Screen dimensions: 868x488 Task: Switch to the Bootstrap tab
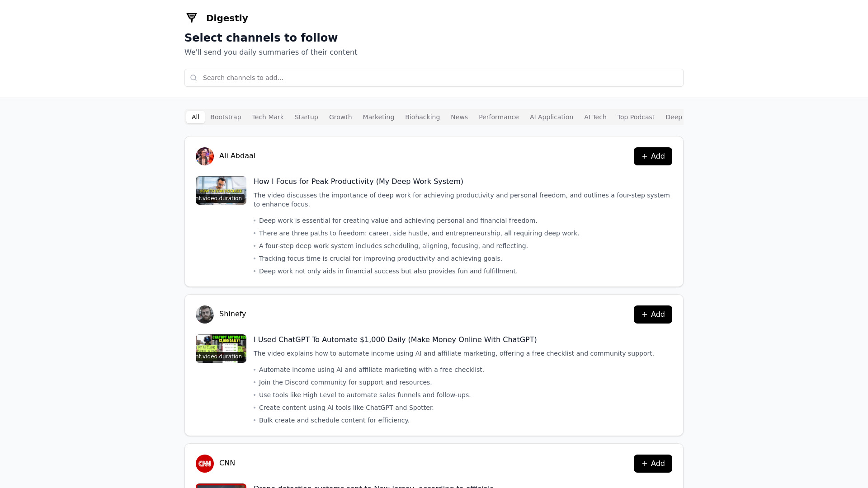[226, 117]
